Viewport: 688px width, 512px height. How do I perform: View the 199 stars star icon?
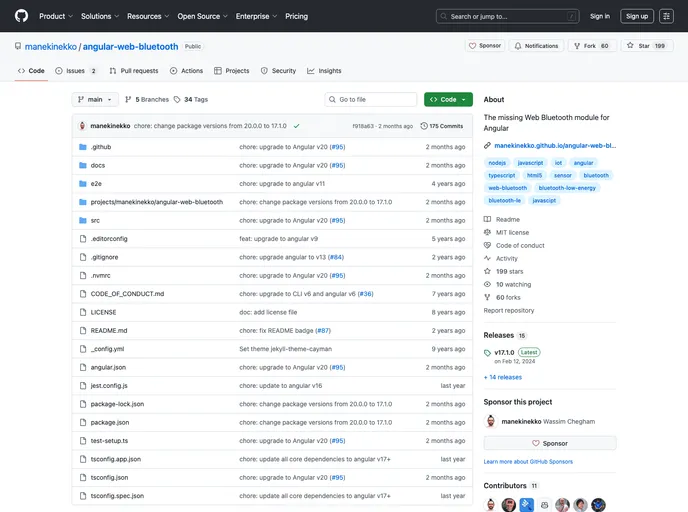487,272
